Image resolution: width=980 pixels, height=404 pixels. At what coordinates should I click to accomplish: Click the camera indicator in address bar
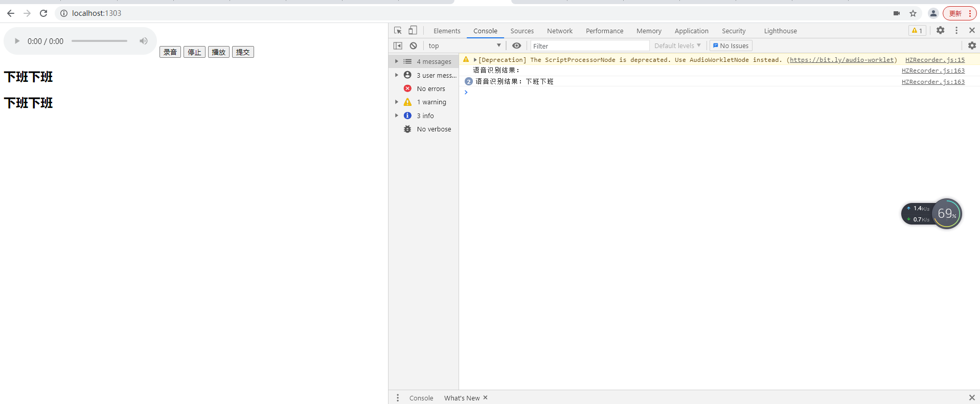[897, 13]
